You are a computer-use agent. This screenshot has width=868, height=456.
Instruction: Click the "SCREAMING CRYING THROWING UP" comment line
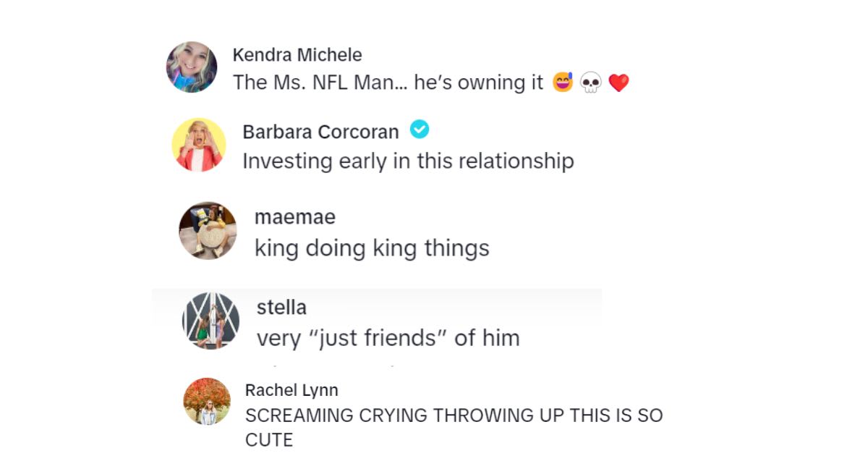(454, 416)
